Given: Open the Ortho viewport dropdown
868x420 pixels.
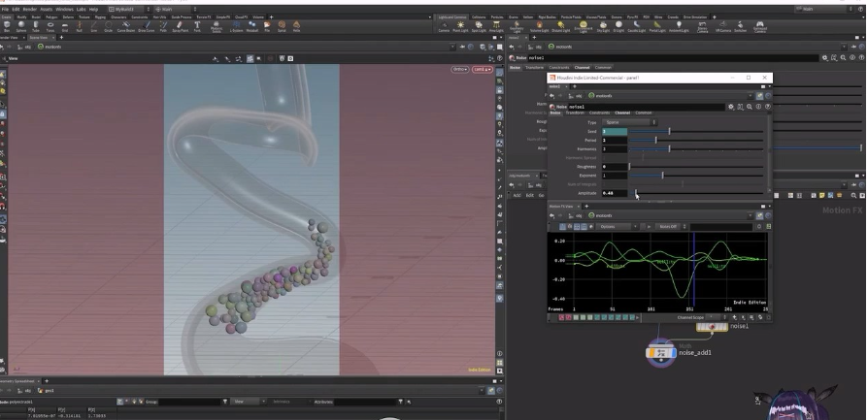Looking at the screenshot, I should pos(459,69).
